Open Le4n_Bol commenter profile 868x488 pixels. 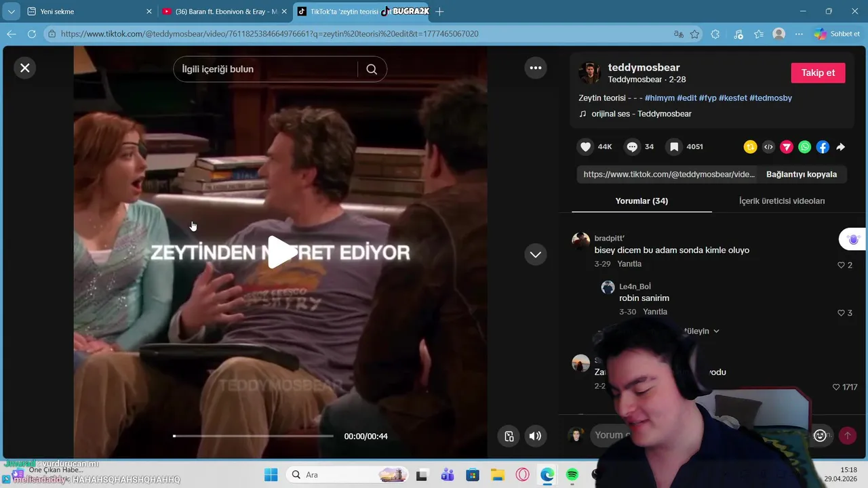click(x=635, y=287)
